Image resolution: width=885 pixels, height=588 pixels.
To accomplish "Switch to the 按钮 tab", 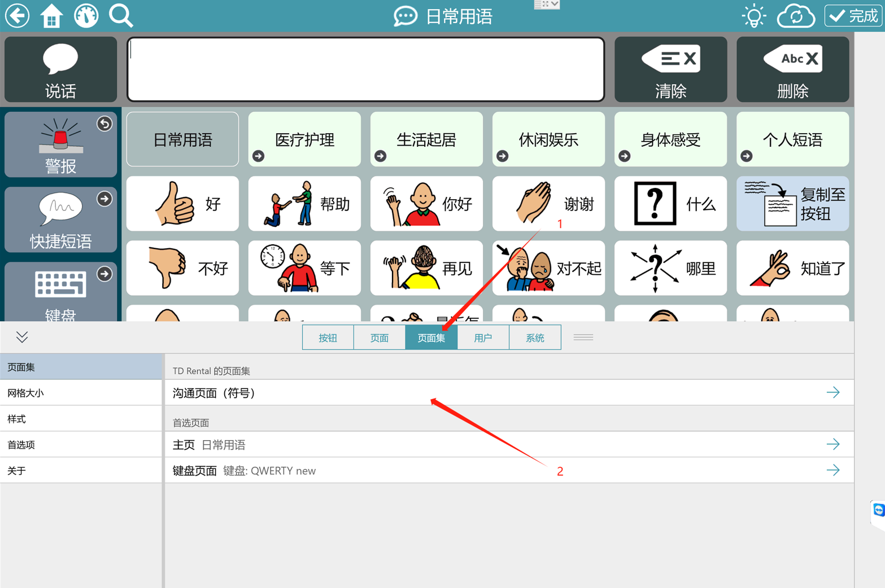I will [x=328, y=337].
